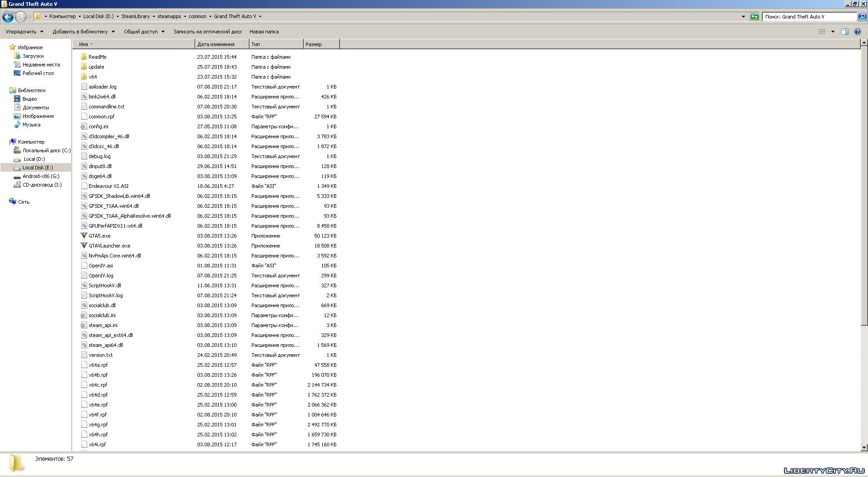This screenshot has width=868, height=477.
Task: Change view with the view layout icon
Action: [822, 32]
